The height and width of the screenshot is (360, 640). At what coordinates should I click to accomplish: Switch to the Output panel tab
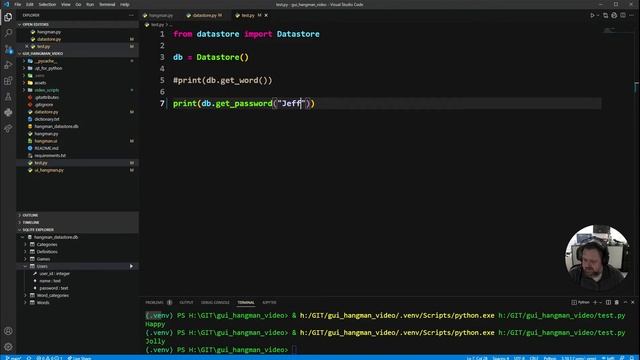[x=186, y=302]
